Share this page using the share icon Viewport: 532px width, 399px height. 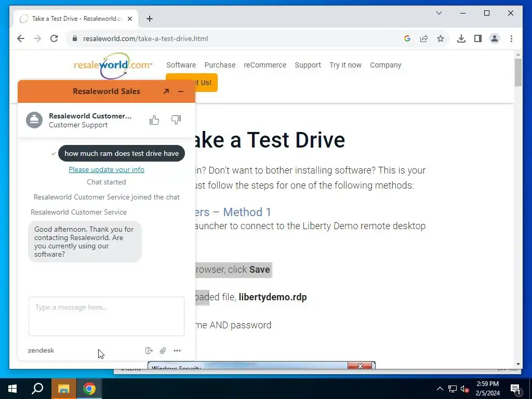coord(424,38)
